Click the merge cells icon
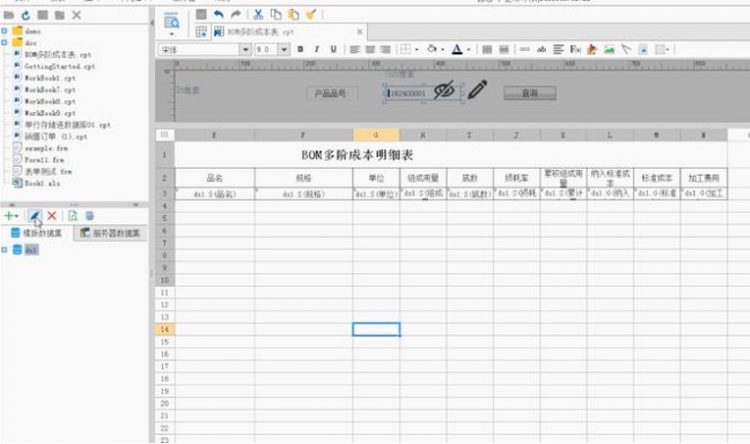Viewport: 750px width, 444px height. point(487,49)
